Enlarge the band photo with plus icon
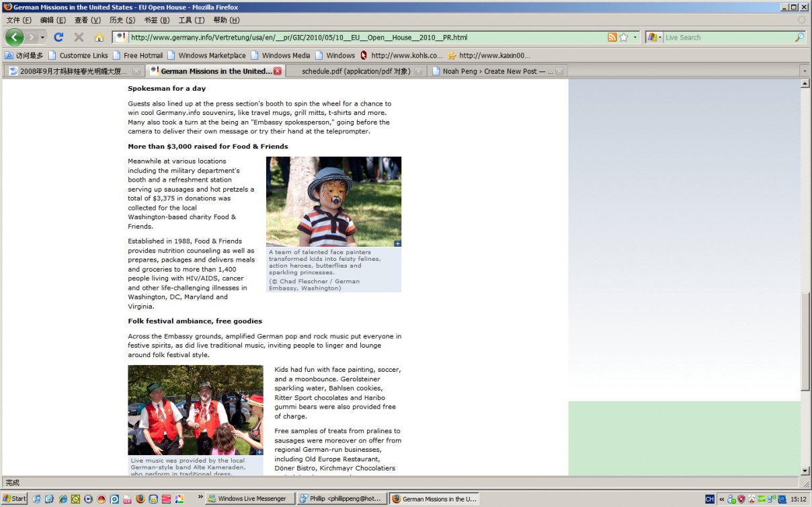This screenshot has height=507, width=812. click(259, 452)
